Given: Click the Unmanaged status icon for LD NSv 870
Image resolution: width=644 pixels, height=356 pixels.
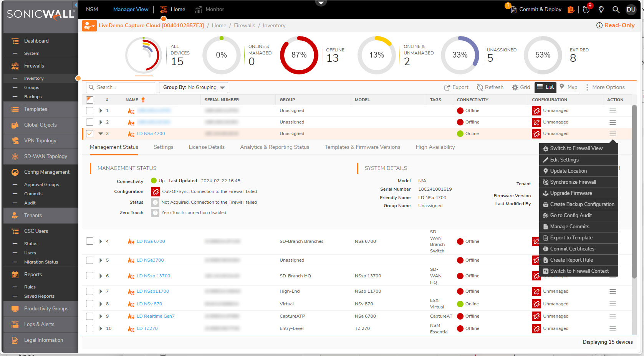Looking at the screenshot, I should 536,304.
